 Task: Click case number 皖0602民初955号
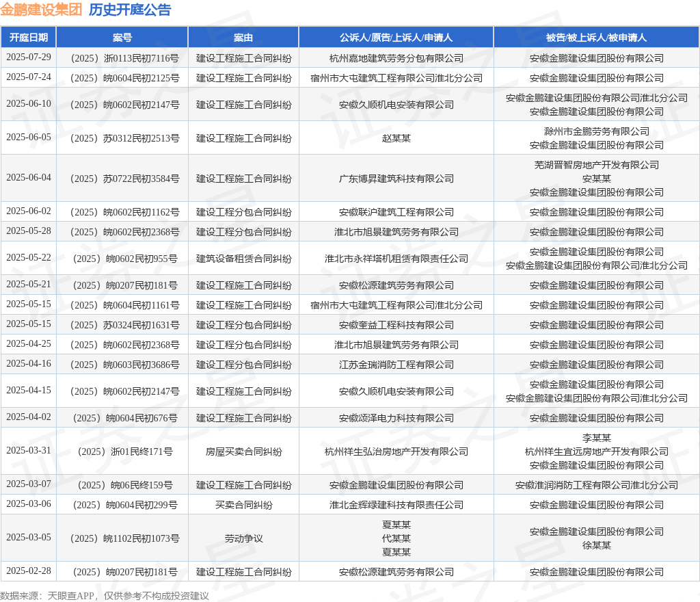125,259
